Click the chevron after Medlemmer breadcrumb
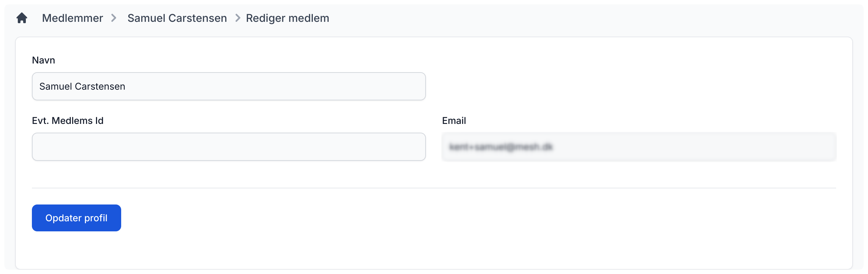The width and height of the screenshot is (868, 274). (114, 18)
